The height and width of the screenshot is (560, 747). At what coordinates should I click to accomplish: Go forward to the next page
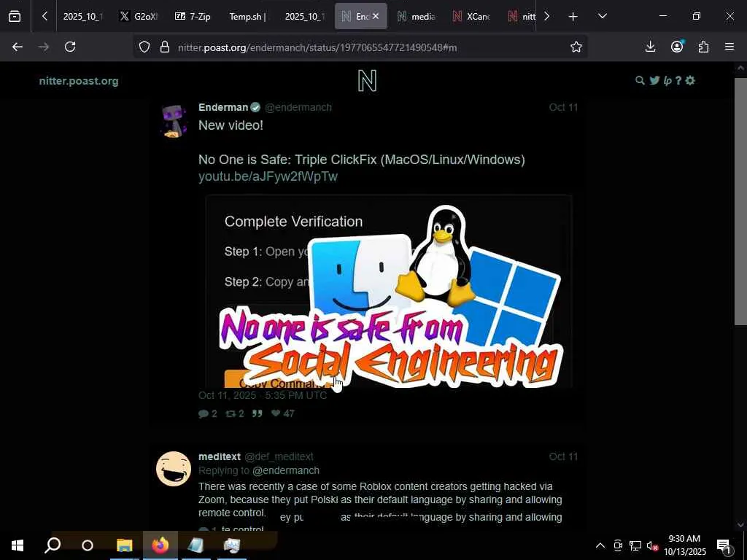pos(44,47)
